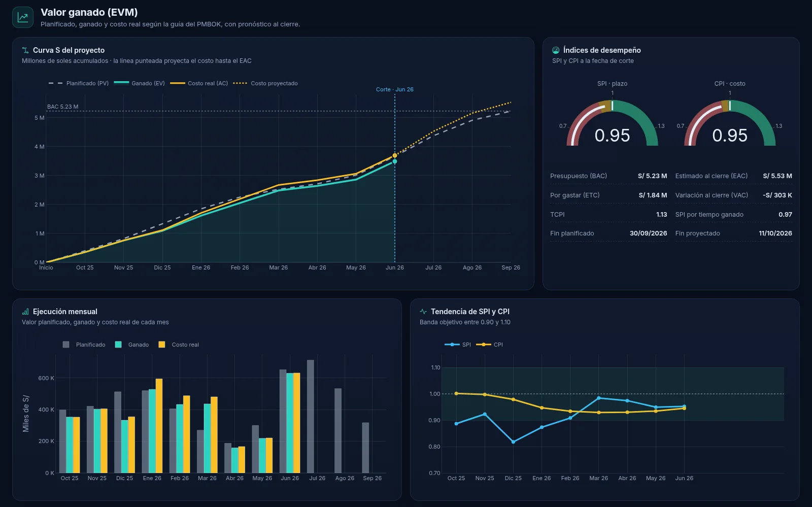Click the gray Sep 26 planned bar
812x507 pixels.
[365, 448]
